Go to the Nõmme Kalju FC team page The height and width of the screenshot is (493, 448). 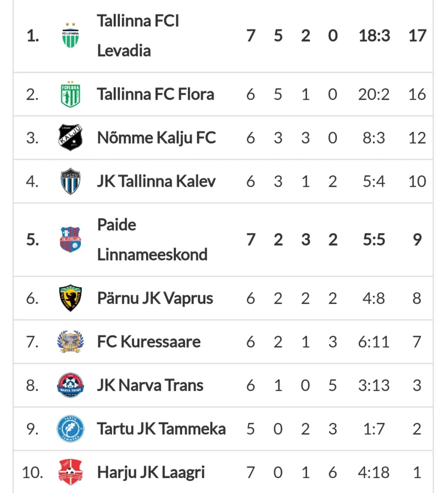coord(157,138)
